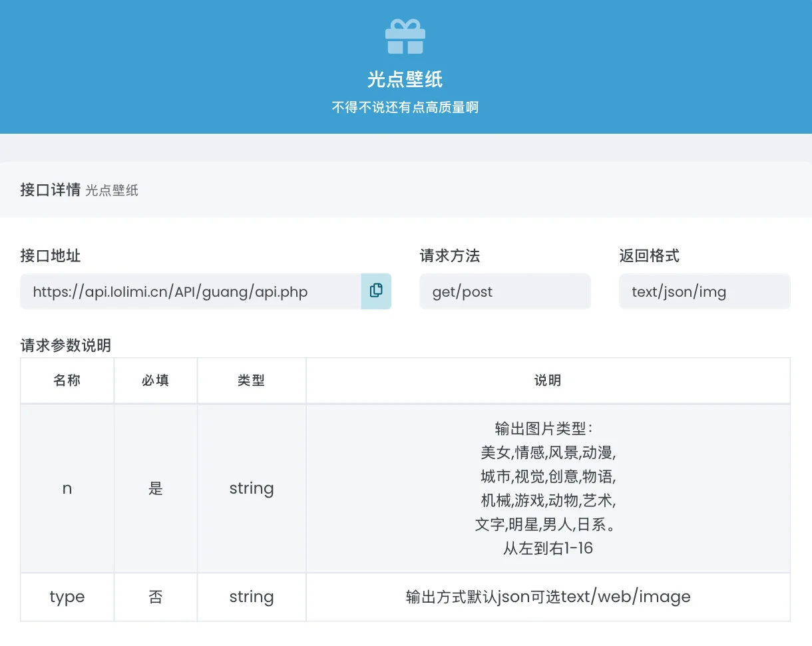Click the gift icon in the blue header
Viewport: 812px width, 646px height.
pos(405,36)
